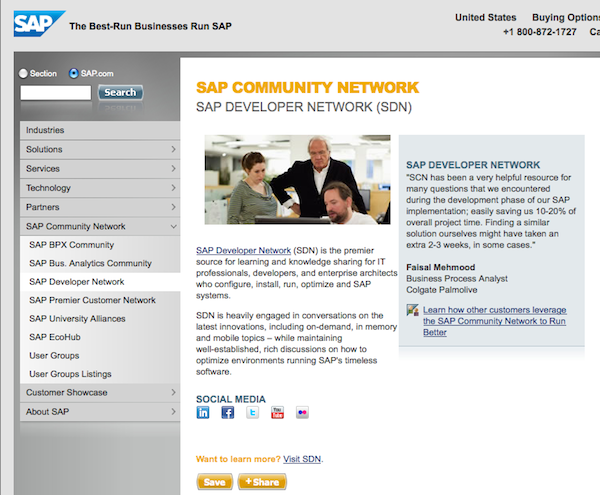Open User Groups submenu item
The width and height of the screenshot is (600, 495).
pyautogui.click(x=100, y=355)
